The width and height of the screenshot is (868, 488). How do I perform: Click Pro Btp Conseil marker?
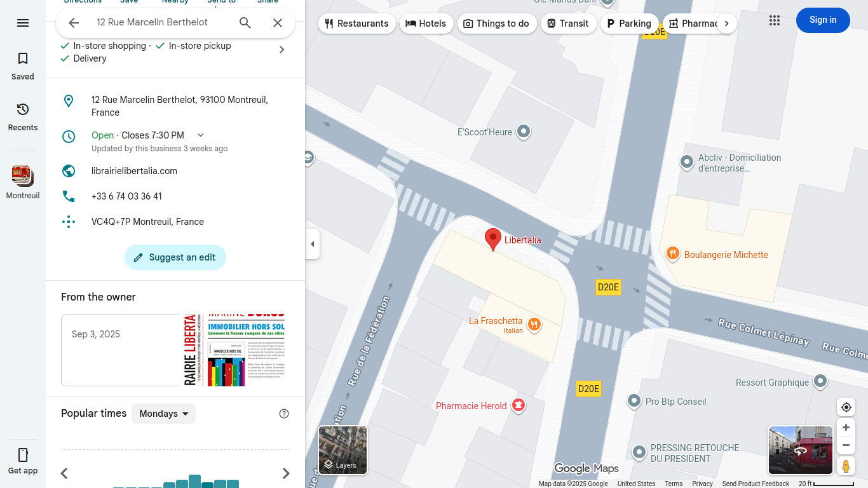pyautogui.click(x=634, y=401)
